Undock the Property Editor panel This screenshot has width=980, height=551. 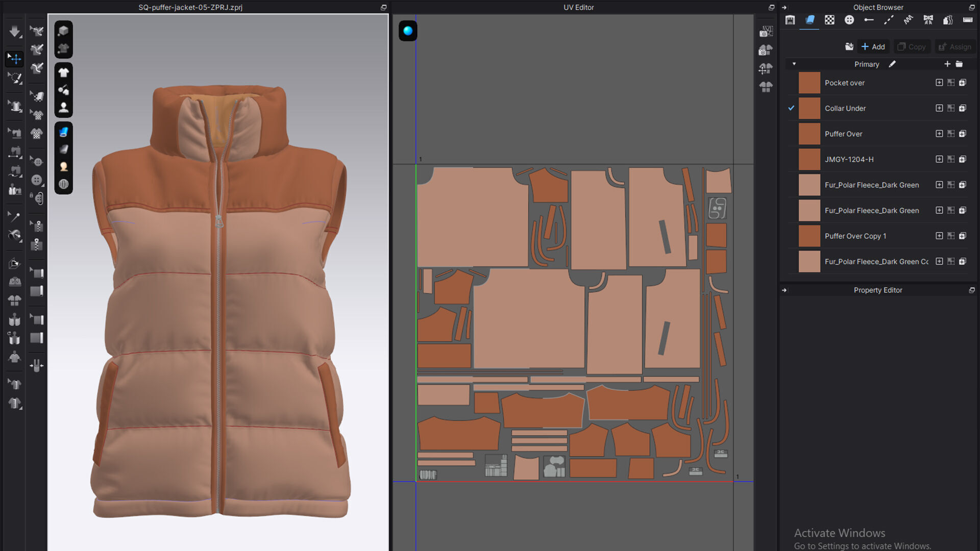(972, 290)
